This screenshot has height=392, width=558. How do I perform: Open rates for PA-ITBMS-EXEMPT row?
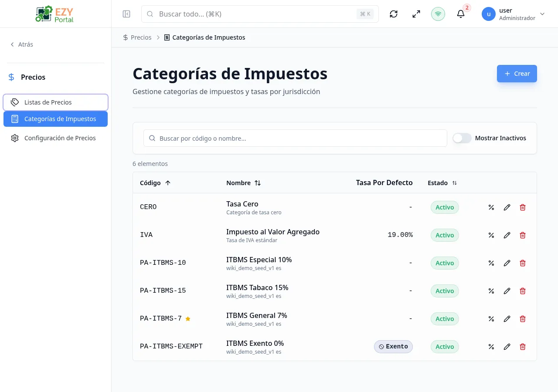(x=491, y=347)
